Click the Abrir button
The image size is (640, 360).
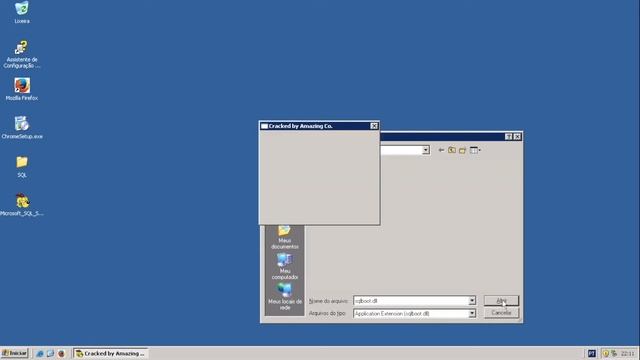(501, 301)
